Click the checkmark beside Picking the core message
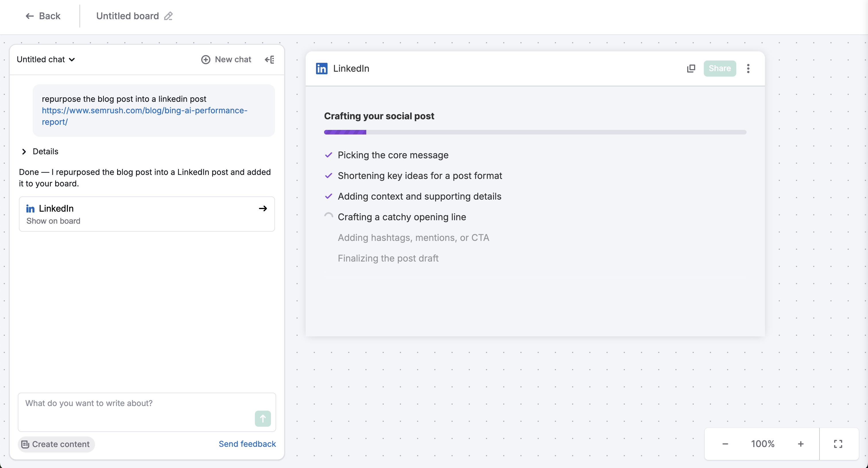The width and height of the screenshot is (868, 468). click(x=329, y=155)
